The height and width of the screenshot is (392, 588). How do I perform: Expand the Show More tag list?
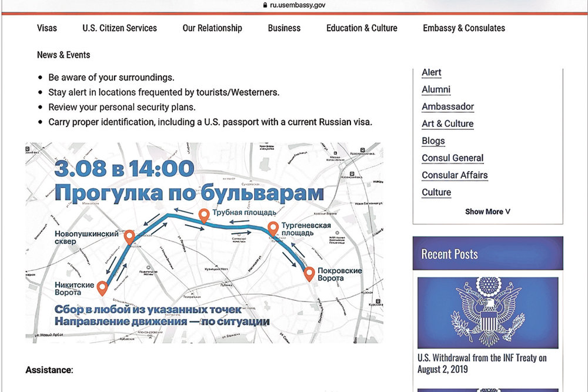point(487,212)
